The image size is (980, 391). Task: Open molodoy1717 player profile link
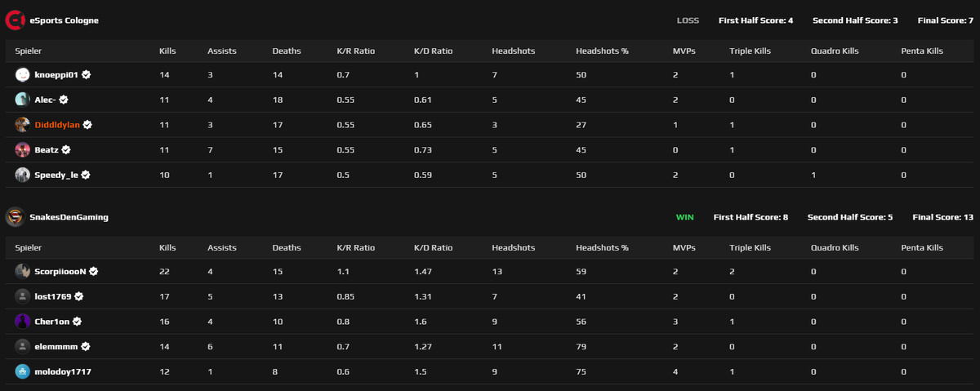[x=63, y=371]
